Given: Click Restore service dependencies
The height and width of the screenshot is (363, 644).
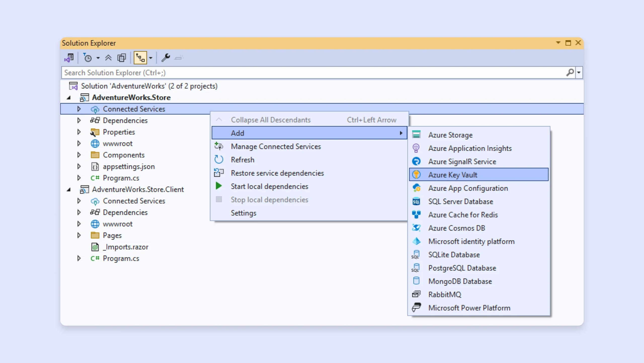Looking at the screenshot, I should pyautogui.click(x=277, y=173).
